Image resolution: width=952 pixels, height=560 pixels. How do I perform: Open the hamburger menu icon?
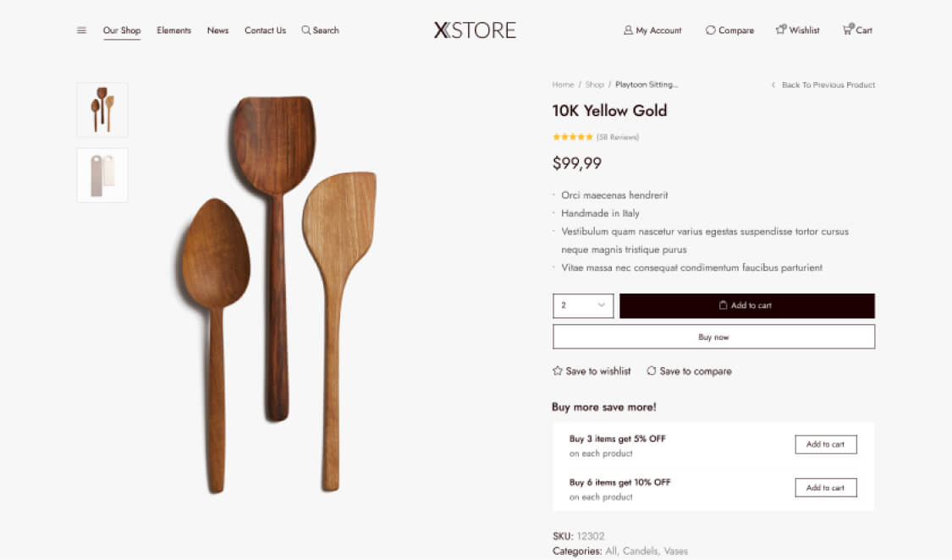81,30
